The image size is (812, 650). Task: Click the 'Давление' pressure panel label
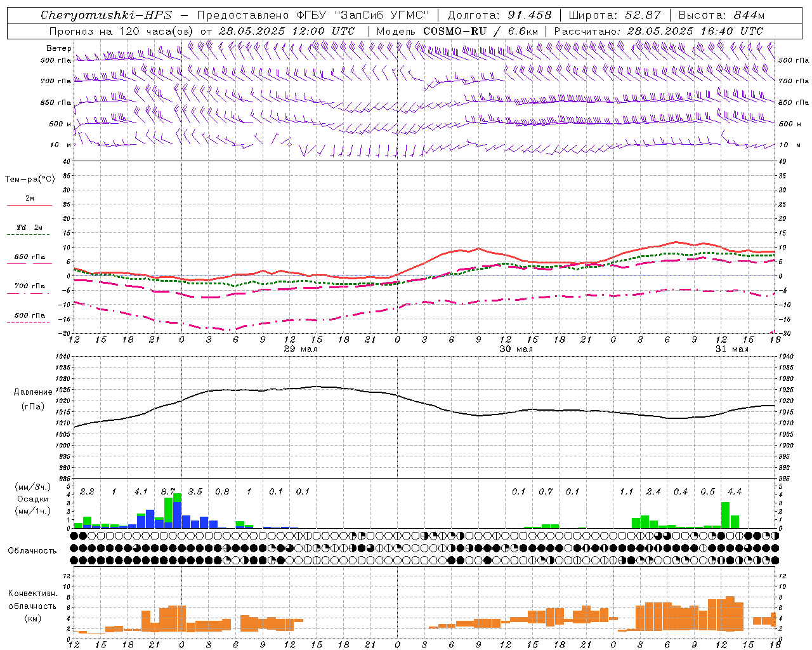[x=33, y=392]
